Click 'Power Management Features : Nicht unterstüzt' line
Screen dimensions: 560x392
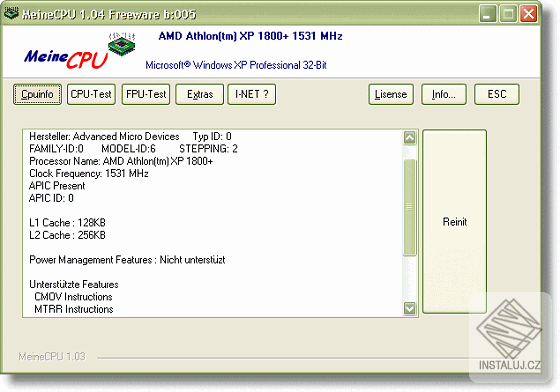[x=127, y=260]
